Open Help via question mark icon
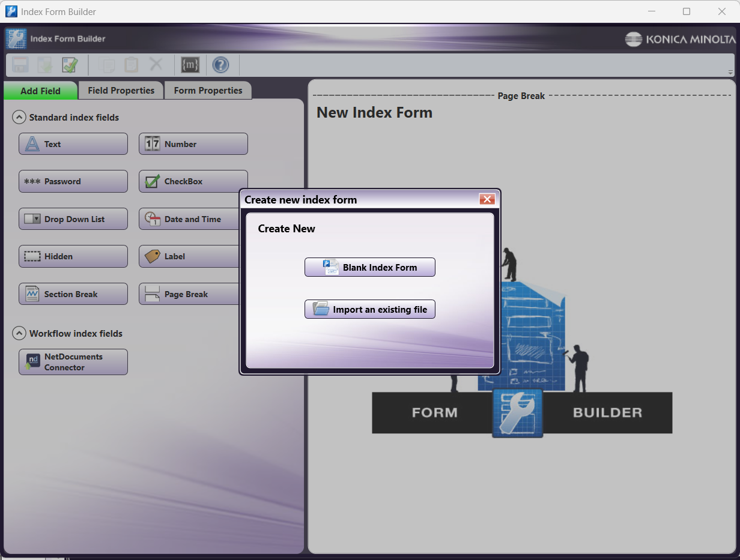The height and width of the screenshot is (560, 740). coord(220,65)
